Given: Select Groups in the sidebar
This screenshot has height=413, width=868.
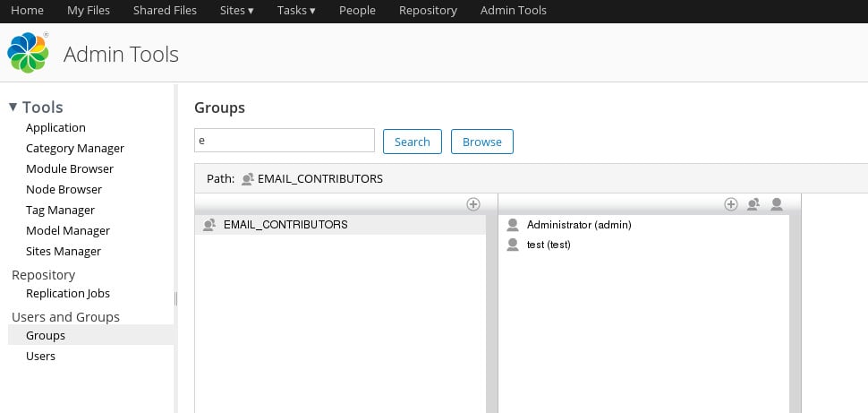Looking at the screenshot, I should click(x=90, y=335).
